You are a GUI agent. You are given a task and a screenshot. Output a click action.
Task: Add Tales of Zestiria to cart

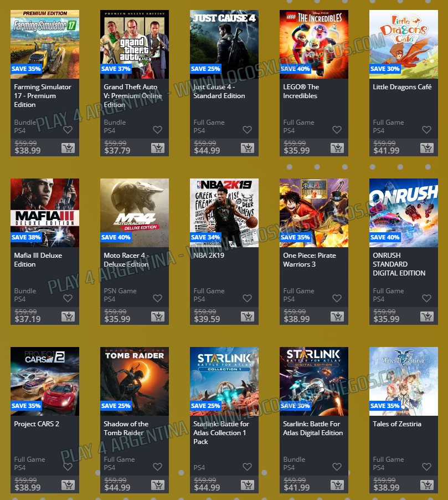point(426,485)
